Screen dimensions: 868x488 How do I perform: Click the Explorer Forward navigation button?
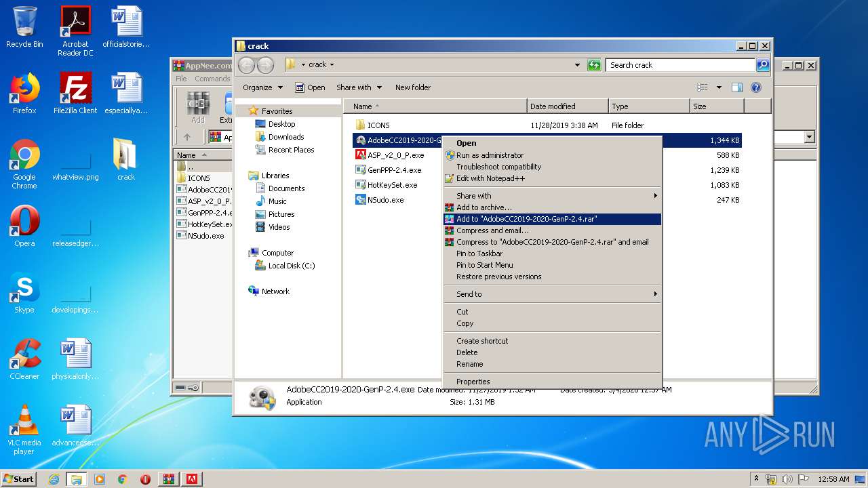[x=265, y=65]
